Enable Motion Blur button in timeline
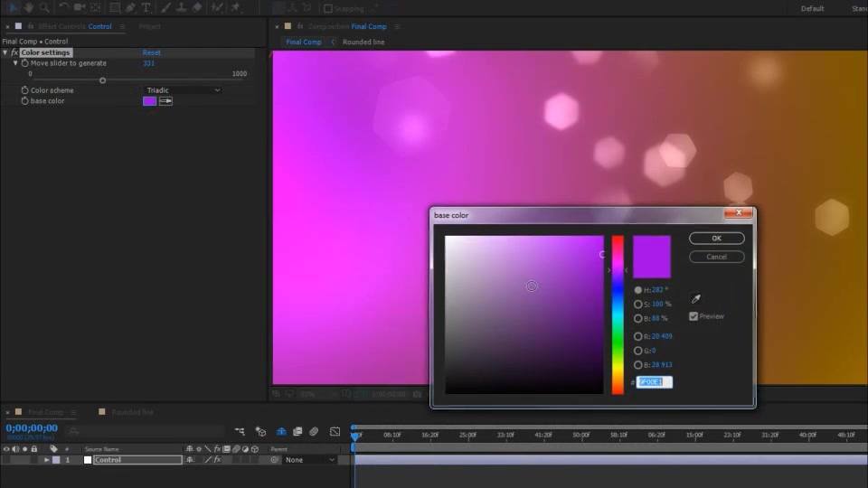The width and height of the screenshot is (868, 488). 314,431
